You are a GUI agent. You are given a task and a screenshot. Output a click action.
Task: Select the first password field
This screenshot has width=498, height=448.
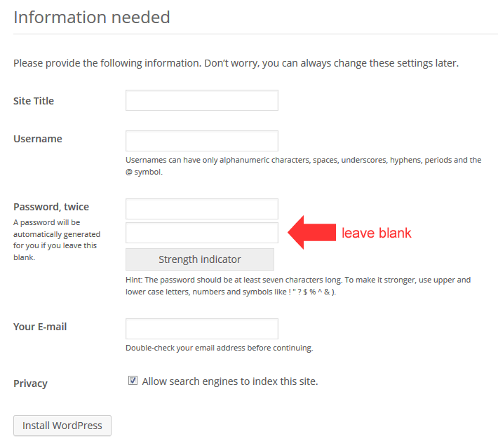(x=201, y=209)
